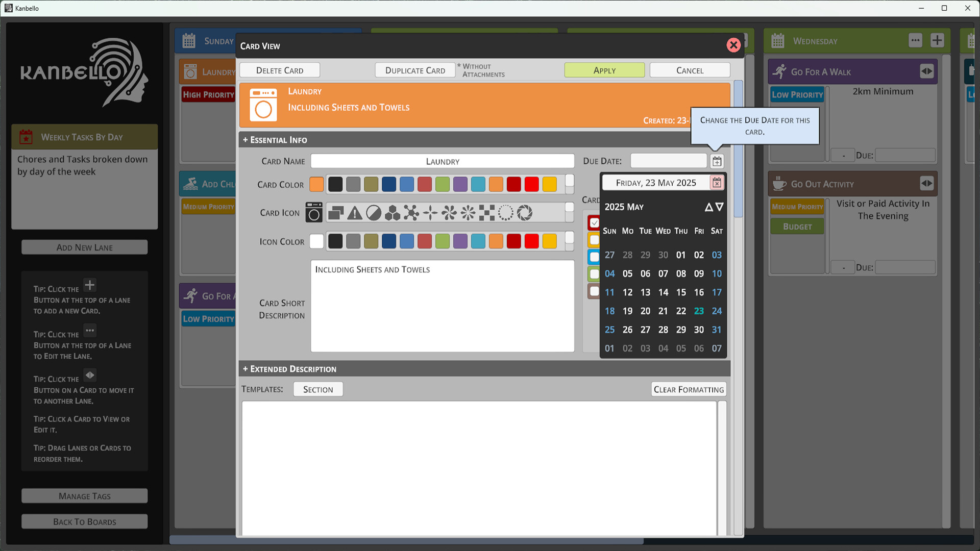Collapse the Essential Info section

click(x=275, y=139)
